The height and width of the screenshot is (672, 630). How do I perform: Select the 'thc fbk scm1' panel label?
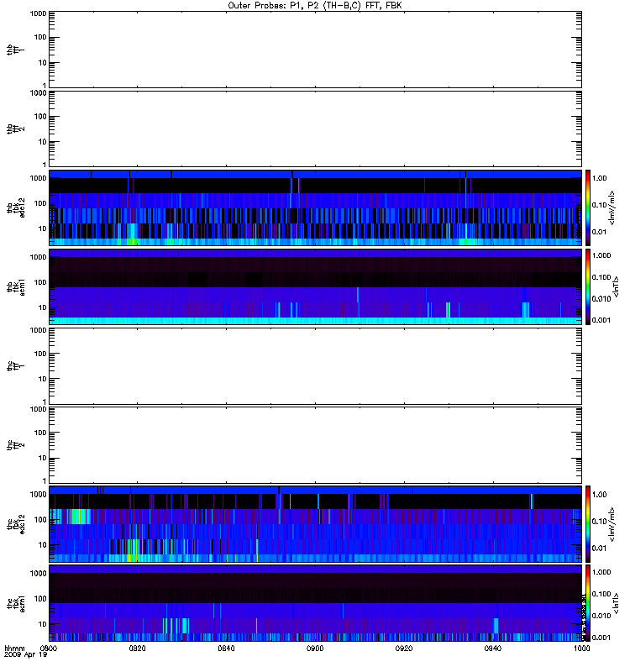(x=15, y=603)
